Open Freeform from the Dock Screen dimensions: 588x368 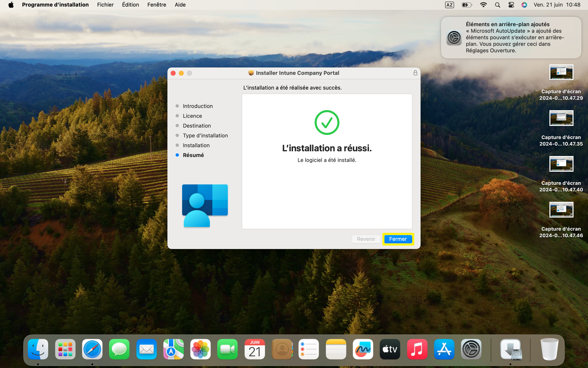click(x=363, y=349)
